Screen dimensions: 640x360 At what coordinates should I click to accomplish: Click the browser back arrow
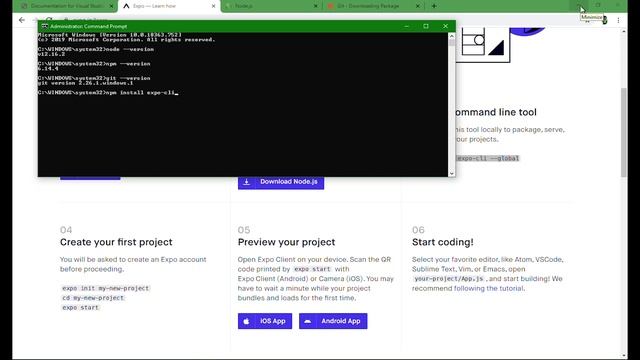pyautogui.click(x=22, y=20)
